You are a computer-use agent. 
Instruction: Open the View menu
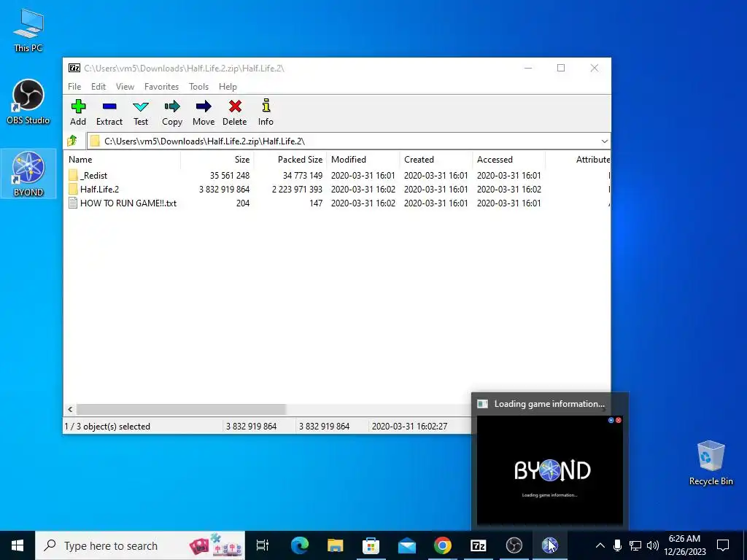point(125,87)
